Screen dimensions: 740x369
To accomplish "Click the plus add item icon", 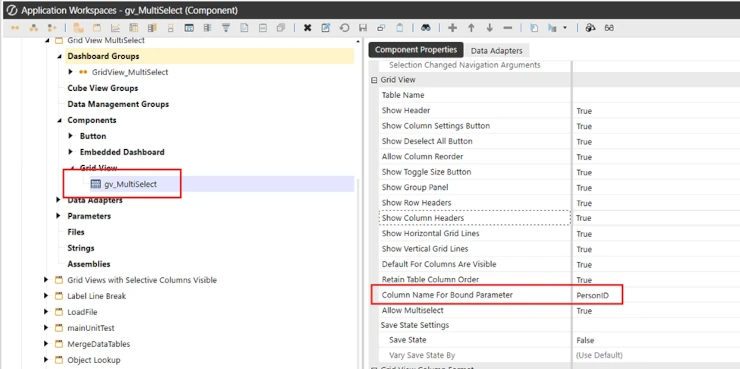I will coord(452,28).
